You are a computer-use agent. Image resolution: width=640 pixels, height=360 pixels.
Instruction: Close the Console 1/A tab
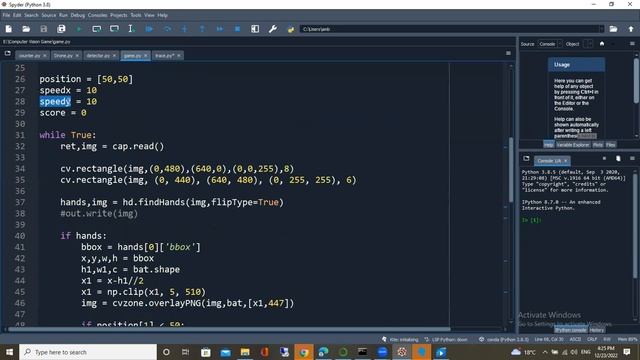coord(565,161)
